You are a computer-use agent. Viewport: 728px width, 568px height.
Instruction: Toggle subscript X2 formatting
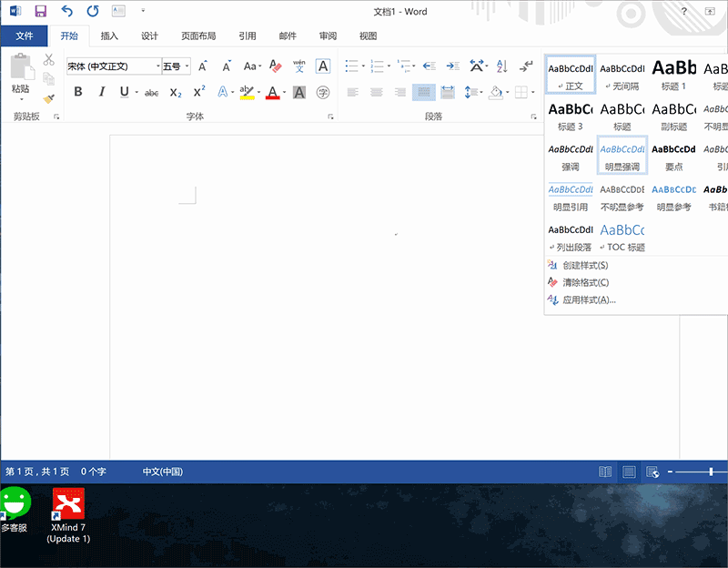tap(176, 93)
